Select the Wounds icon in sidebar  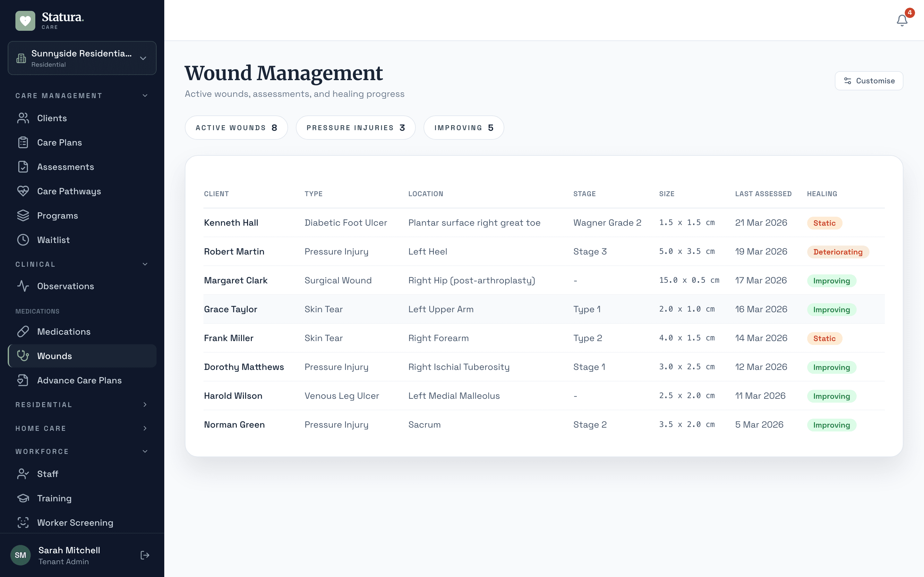tap(23, 356)
